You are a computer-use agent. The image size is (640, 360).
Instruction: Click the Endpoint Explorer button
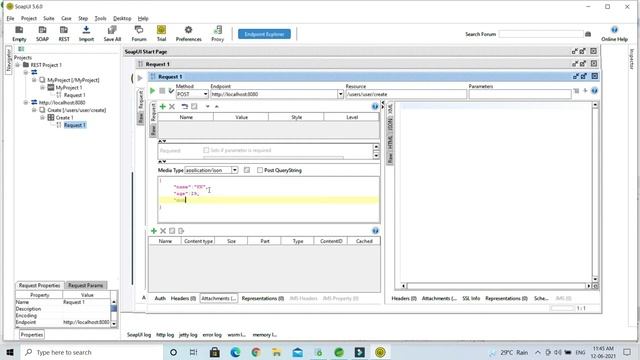264,34
